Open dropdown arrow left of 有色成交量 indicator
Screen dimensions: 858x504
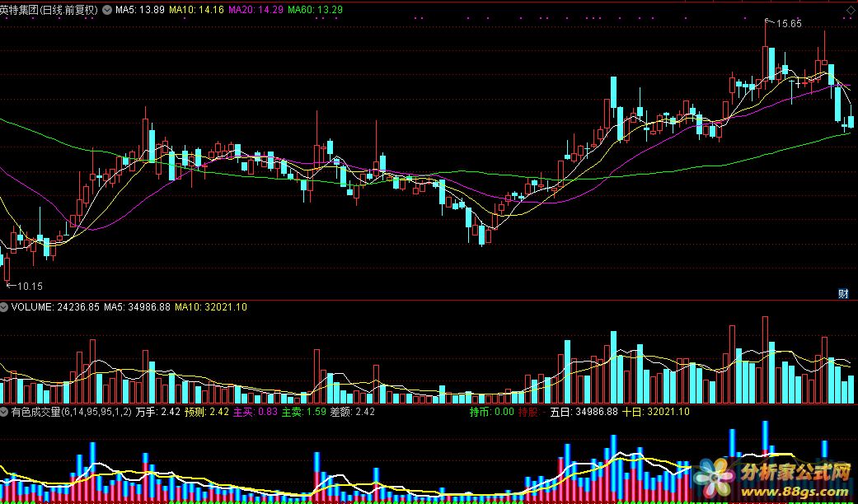click(x=4, y=412)
